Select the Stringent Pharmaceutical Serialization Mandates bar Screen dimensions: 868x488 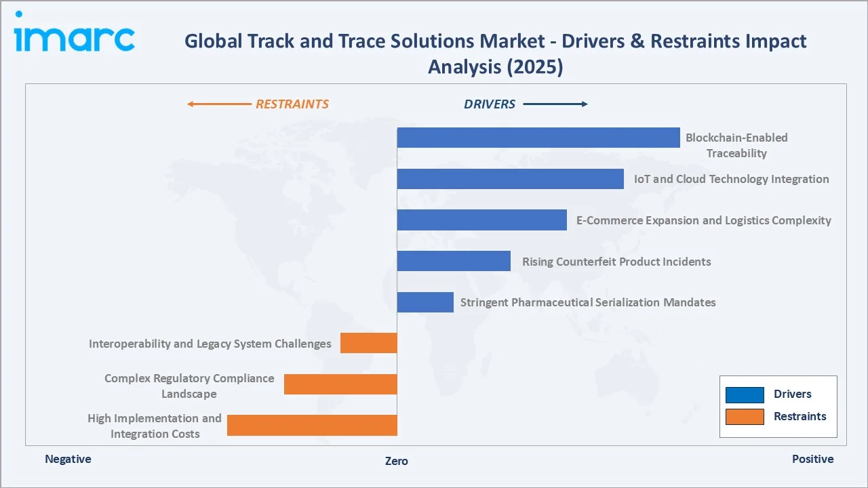(x=425, y=302)
